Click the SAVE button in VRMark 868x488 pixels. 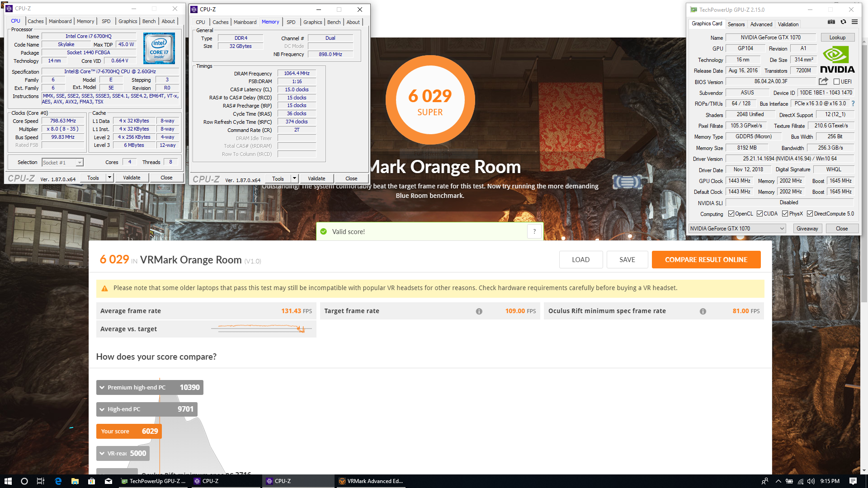(x=627, y=260)
